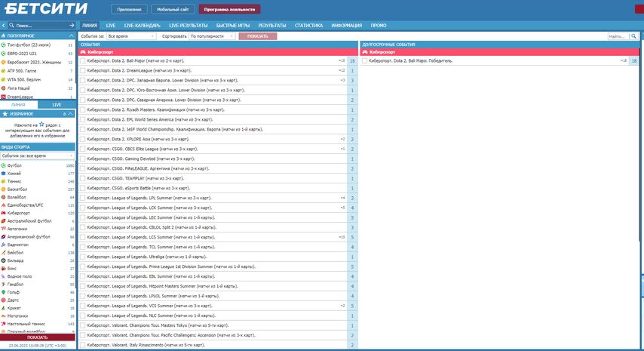Viewport: 644px width, 351px height.
Task: Click into the sidebar Поиск field
Action: (x=41, y=26)
